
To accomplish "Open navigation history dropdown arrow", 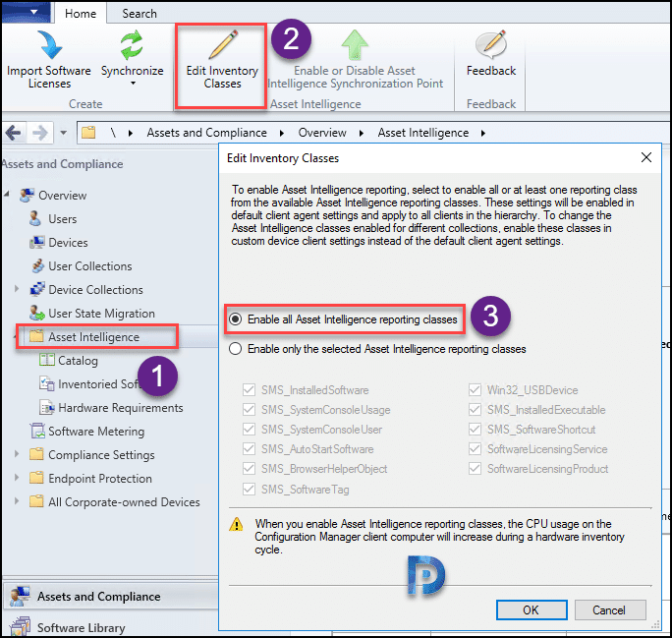I will click(64, 133).
